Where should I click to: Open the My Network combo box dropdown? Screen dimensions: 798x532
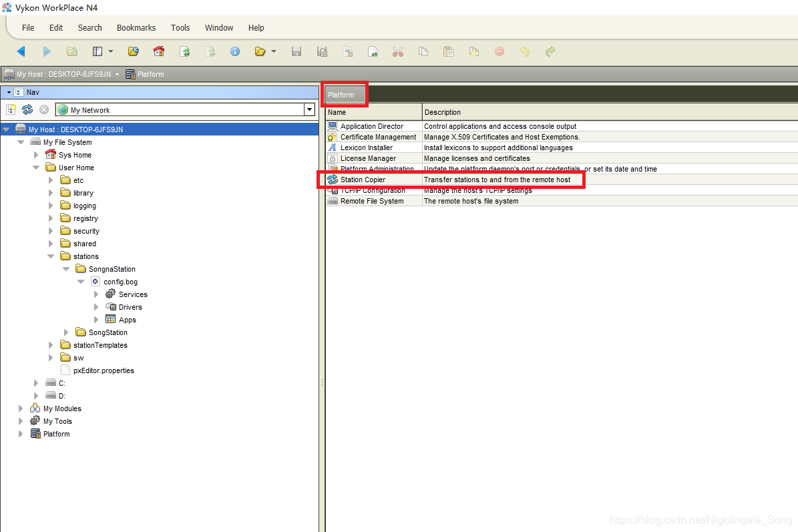click(x=309, y=109)
